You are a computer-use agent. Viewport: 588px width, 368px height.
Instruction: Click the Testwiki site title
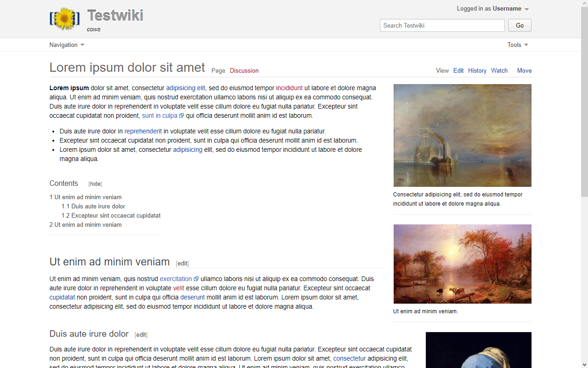tap(115, 15)
